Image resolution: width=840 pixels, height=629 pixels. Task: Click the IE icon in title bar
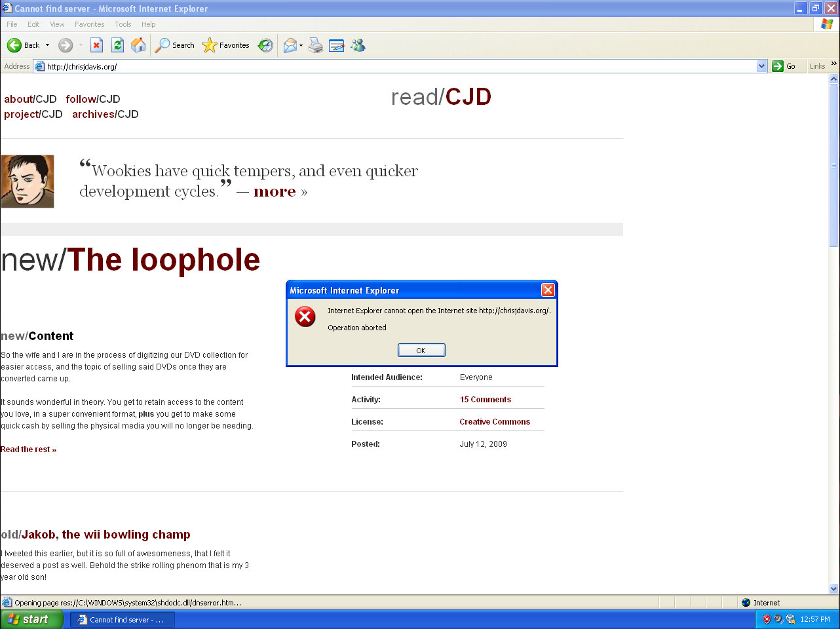click(7, 9)
